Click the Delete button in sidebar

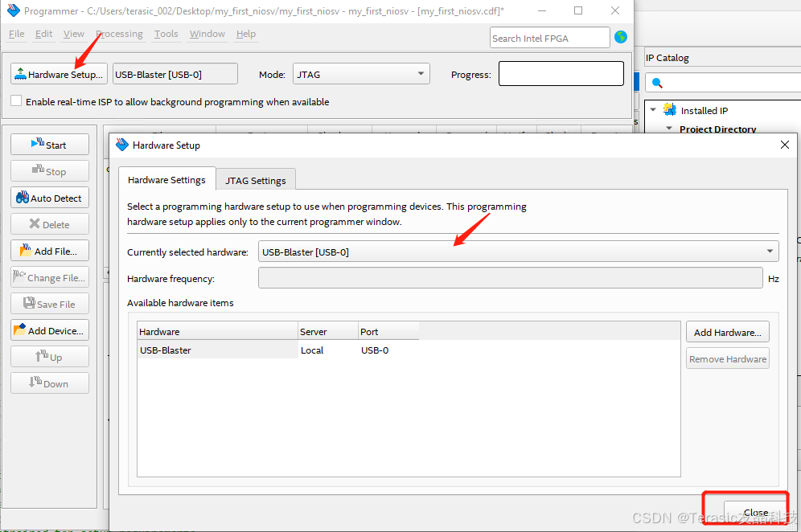tap(50, 224)
